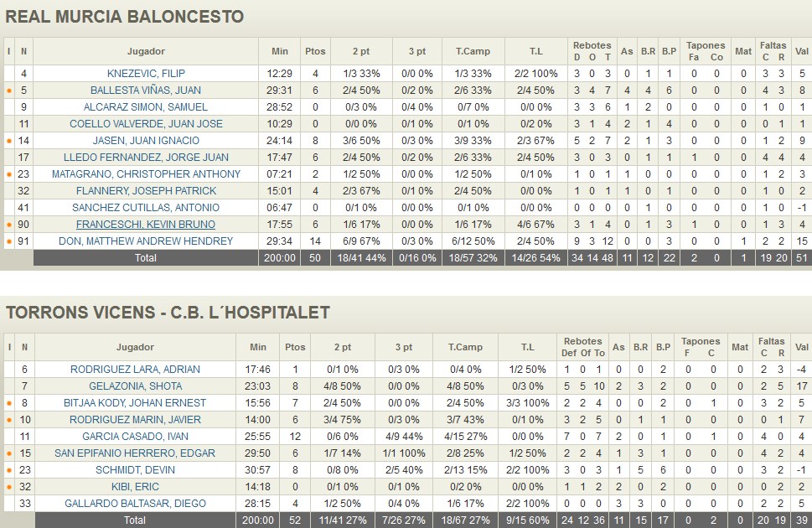Click starter indicator for Don, Matthew Andrew Hendrey

tap(9, 241)
